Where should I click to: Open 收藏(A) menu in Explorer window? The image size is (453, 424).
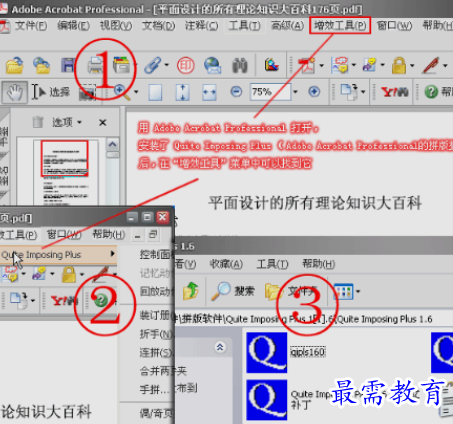226,264
